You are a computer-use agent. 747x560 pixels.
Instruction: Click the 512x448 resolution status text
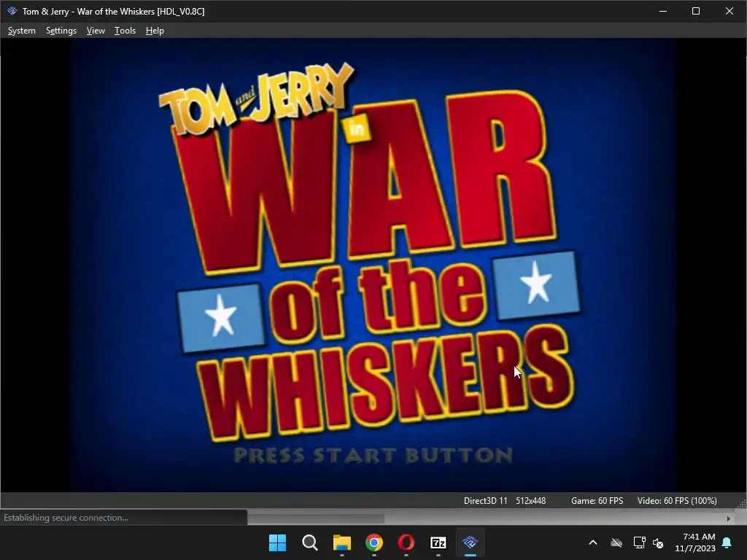(531, 500)
